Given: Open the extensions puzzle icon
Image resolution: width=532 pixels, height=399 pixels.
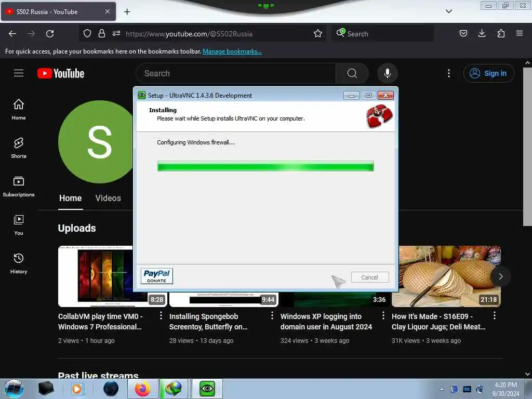Looking at the screenshot, I should point(501,33).
